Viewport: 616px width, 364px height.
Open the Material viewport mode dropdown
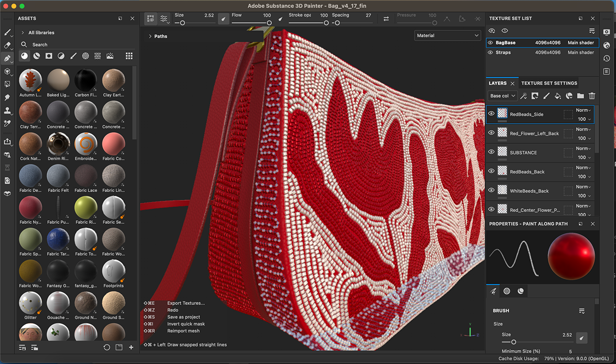click(447, 35)
